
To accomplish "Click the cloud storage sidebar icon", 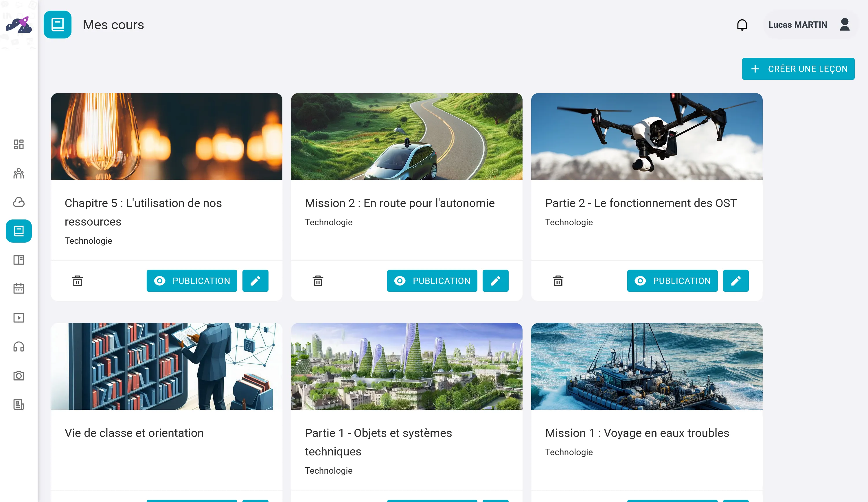I will click(x=19, y=202).
